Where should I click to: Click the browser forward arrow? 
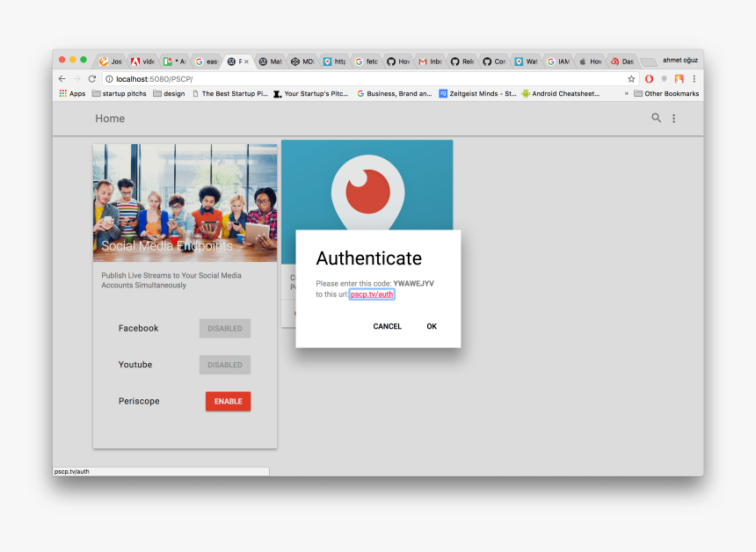[x=76, y=78]
